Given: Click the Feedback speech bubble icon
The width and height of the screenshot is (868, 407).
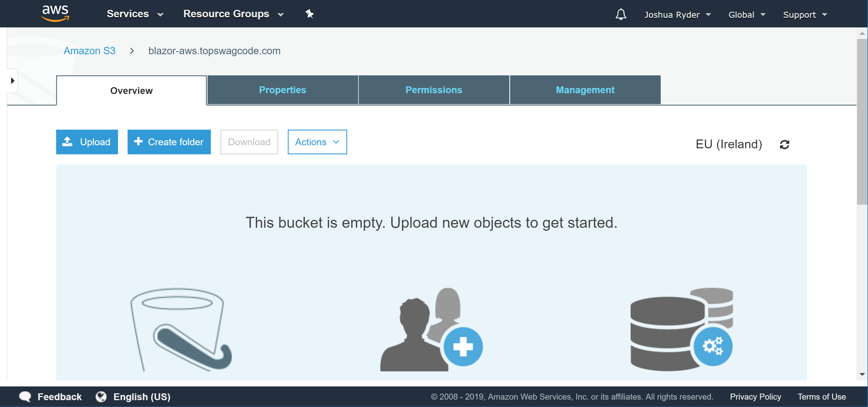Looking at the screenshot, I should tap(25, 397).
